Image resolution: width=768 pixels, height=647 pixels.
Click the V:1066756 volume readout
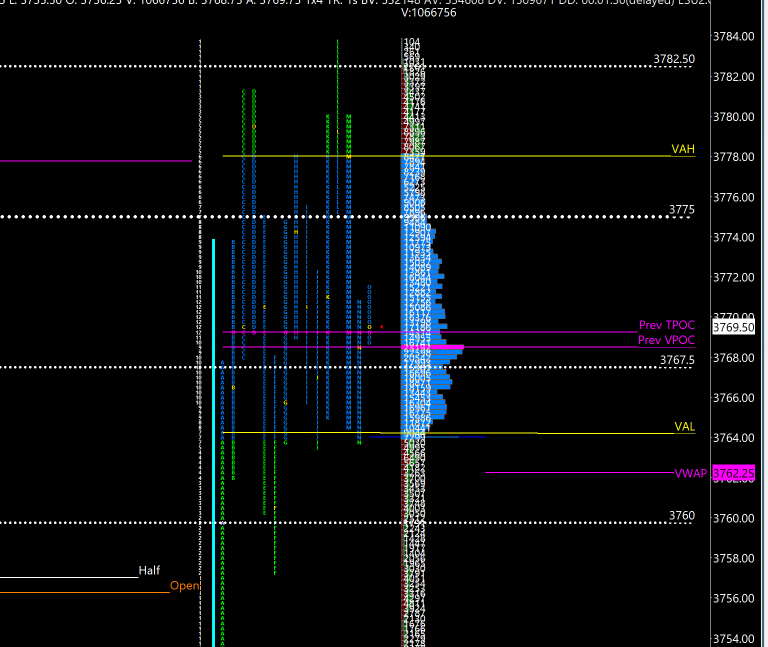click(429, 13)
